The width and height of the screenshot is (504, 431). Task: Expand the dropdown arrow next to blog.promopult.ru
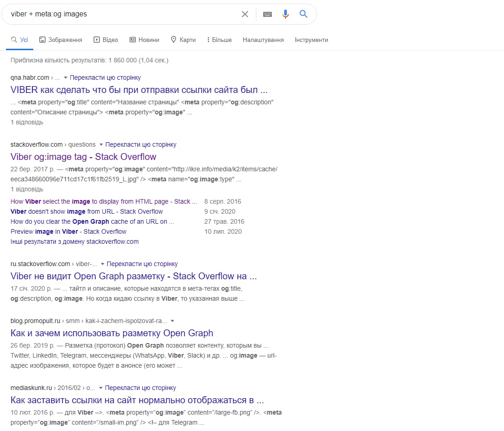(172, 321)
